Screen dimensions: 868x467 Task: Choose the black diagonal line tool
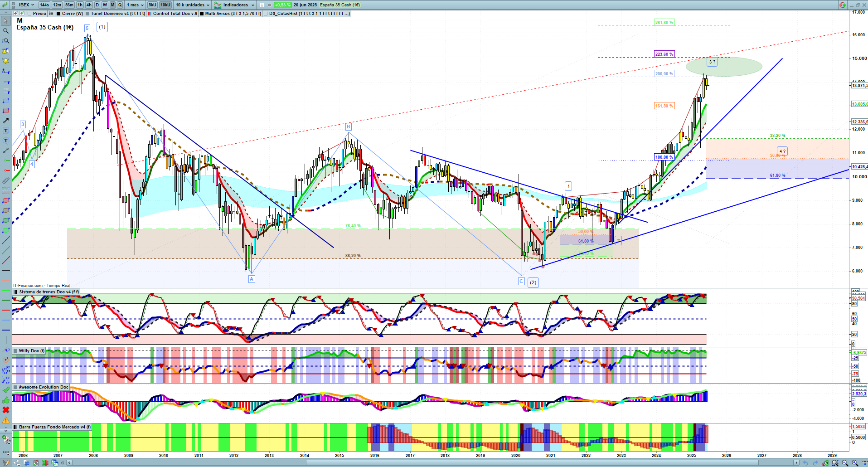point(6,240)
